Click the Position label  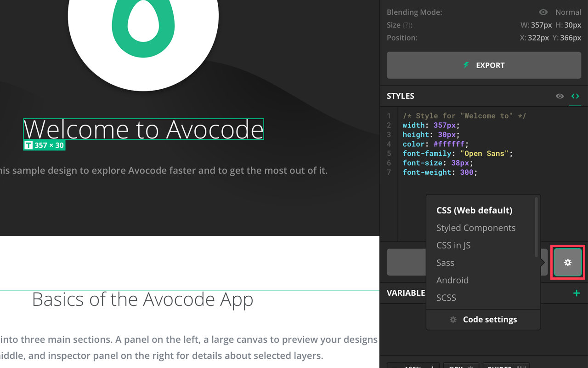click(x=402, y=38)
